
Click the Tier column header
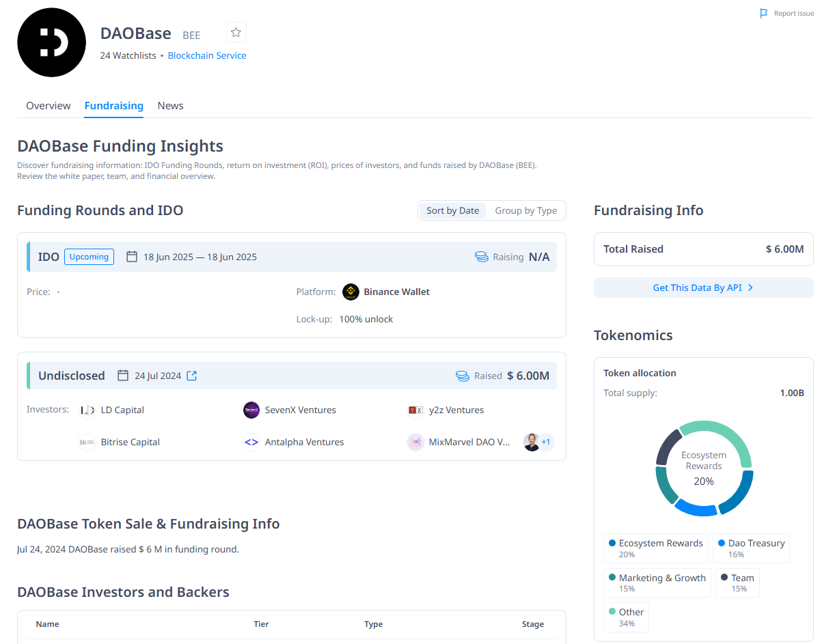coord(261,624)
